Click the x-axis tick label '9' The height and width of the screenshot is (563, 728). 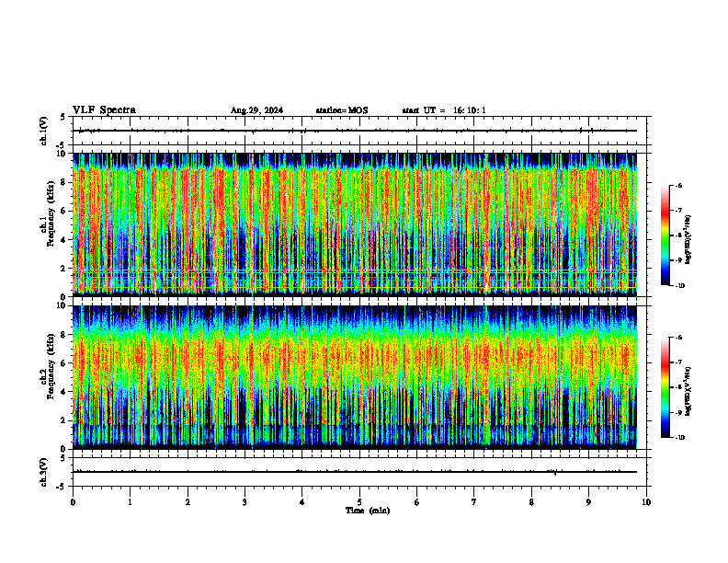pos(588,502)
